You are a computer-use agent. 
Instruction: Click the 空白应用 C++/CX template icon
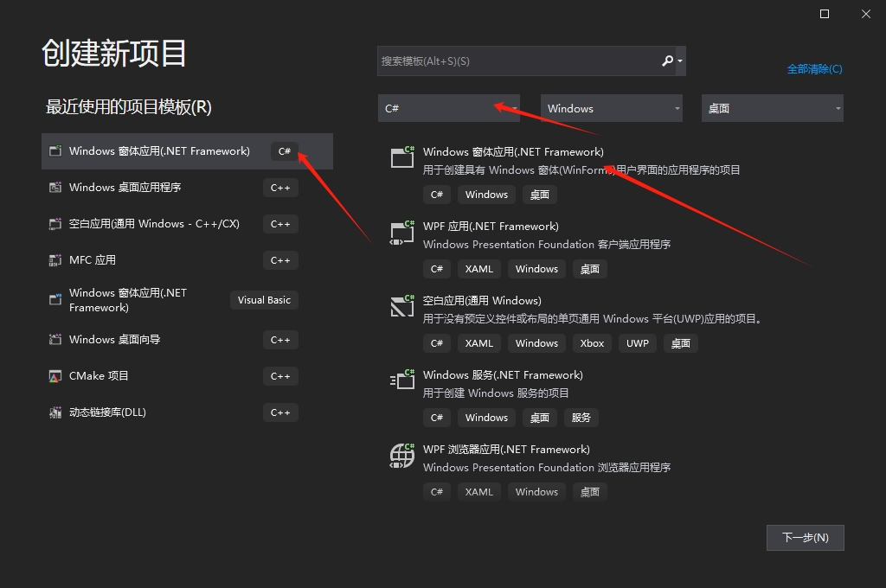(x=55, y=224)
